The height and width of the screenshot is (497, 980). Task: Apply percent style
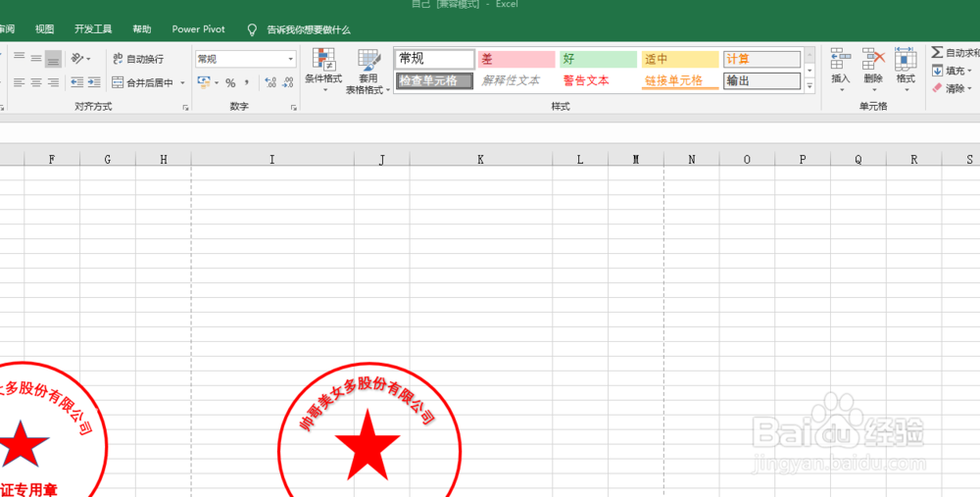coord(230,82)
